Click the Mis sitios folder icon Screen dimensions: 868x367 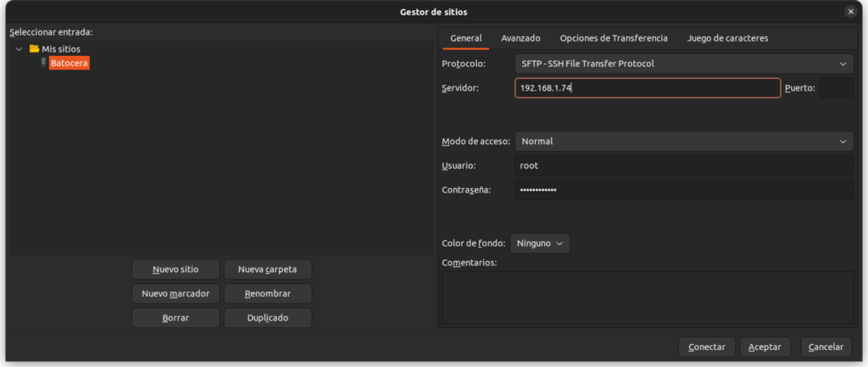point(34,48)
